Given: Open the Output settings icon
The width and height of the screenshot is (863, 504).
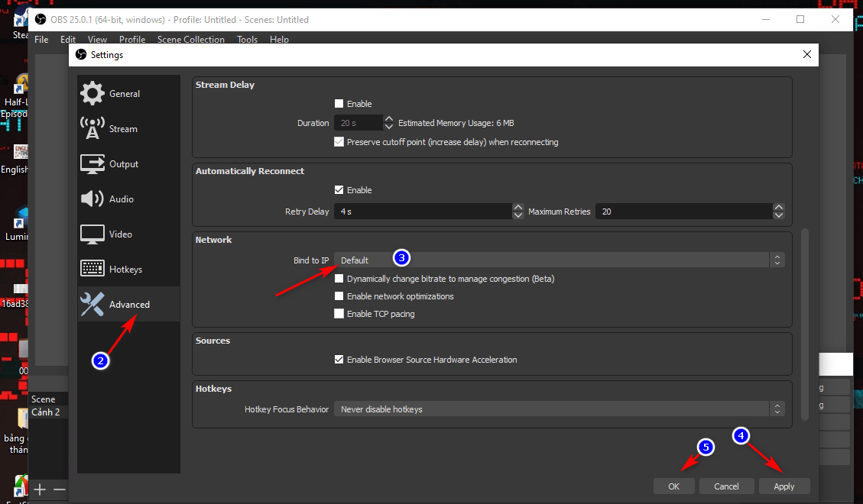Looking at the screenshot, I should pos(92,163).
